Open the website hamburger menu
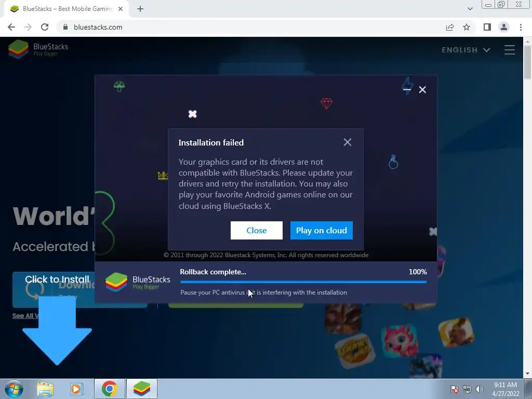This screenshot has width=532, height=399. [509, 50]
